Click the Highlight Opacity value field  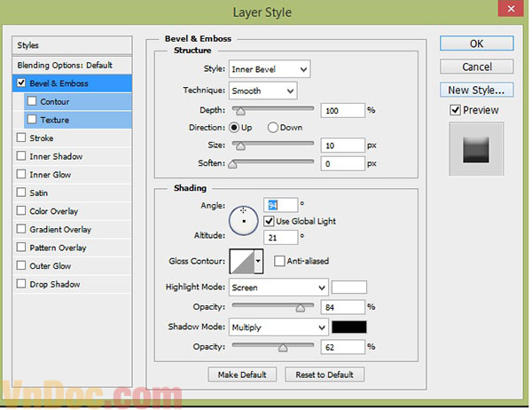pos(342,307)
